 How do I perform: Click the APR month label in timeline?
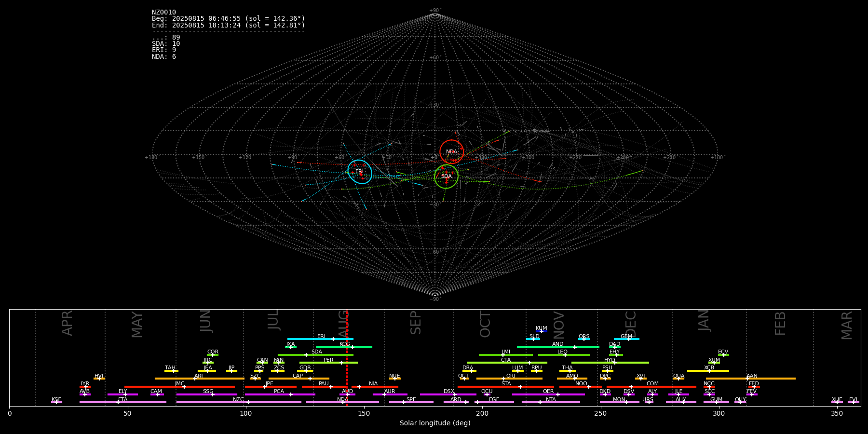pos(67,323)
